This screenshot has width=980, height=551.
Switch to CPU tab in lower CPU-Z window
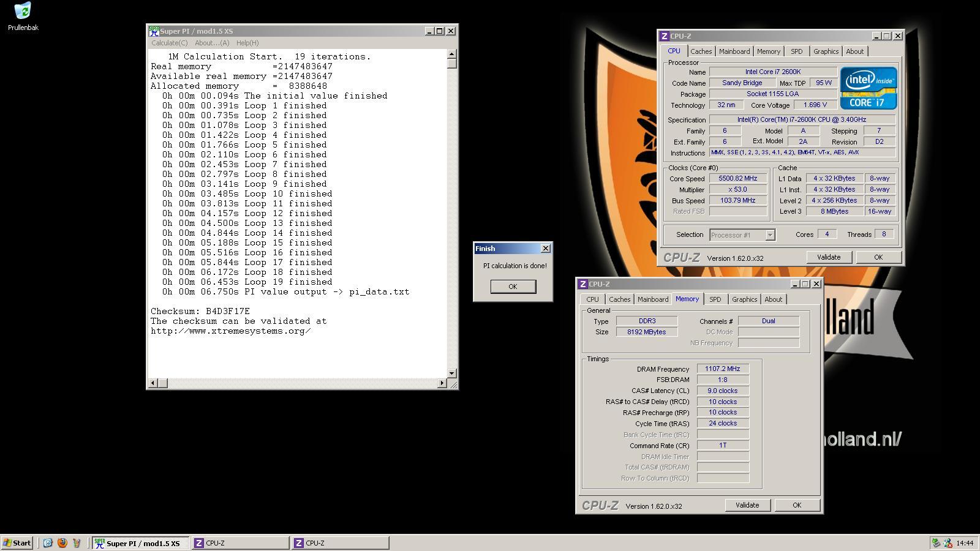592,299
